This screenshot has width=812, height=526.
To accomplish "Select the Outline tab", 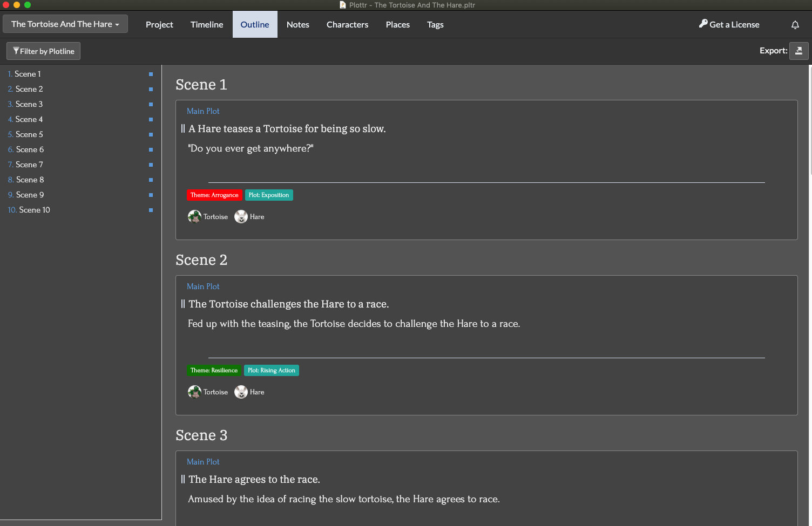I will pyautogui.click(x=255, y=24).
